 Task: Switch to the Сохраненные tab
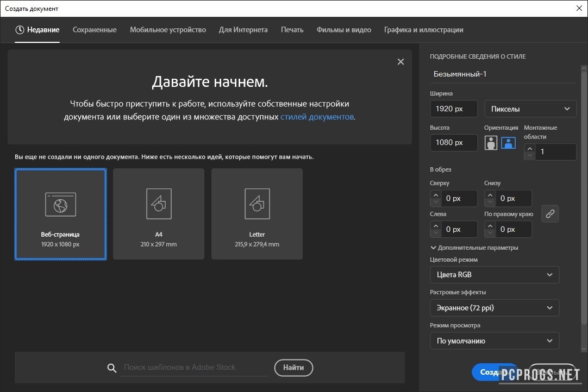[95, 30]
